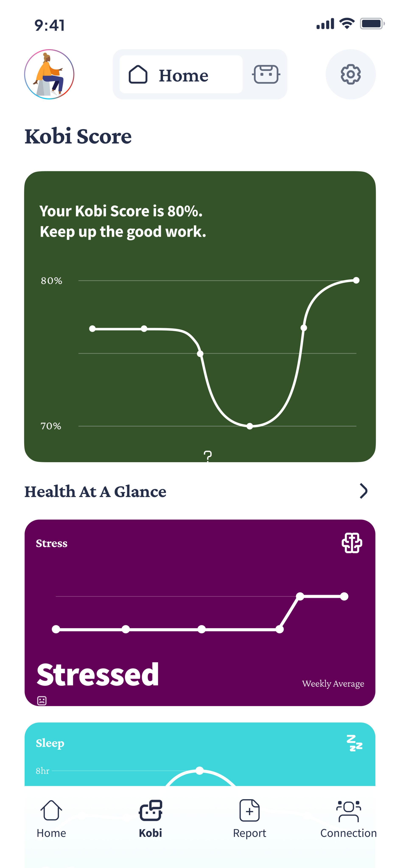Open the Report tab icon
The image size is (400, 868).
point(250,811)
